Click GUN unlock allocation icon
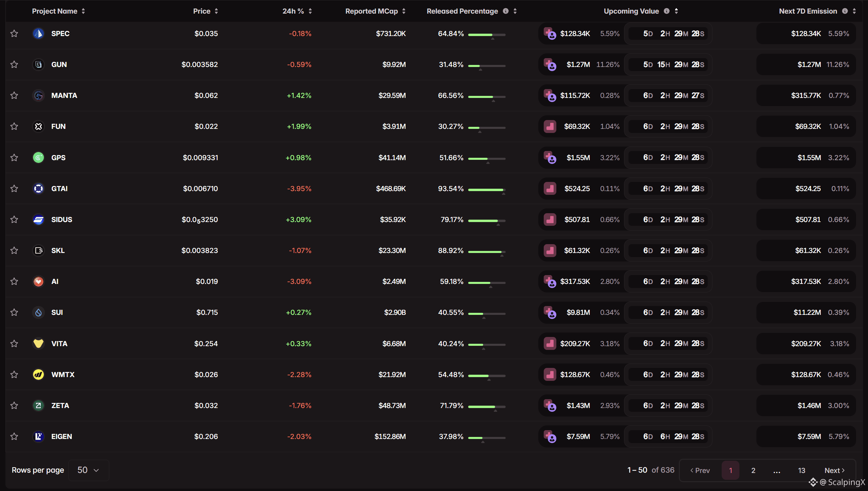 550,65
